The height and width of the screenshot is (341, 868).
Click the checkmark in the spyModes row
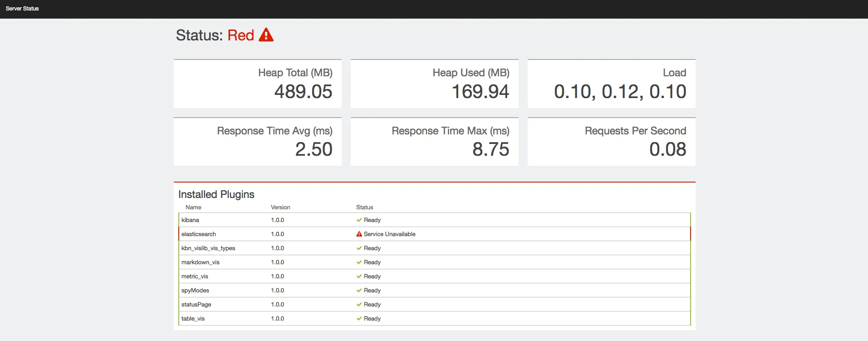pyautogui.click(x=359, y=291)
